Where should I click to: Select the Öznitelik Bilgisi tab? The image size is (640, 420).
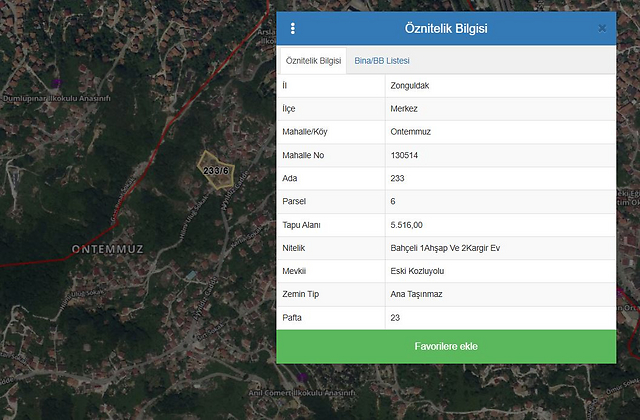coord(313,61)
